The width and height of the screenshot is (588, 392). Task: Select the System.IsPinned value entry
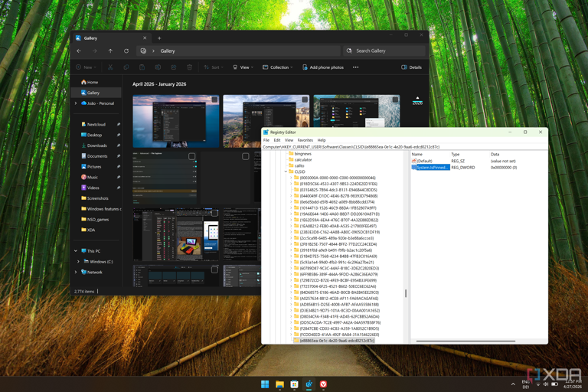[x=432, y=168]
